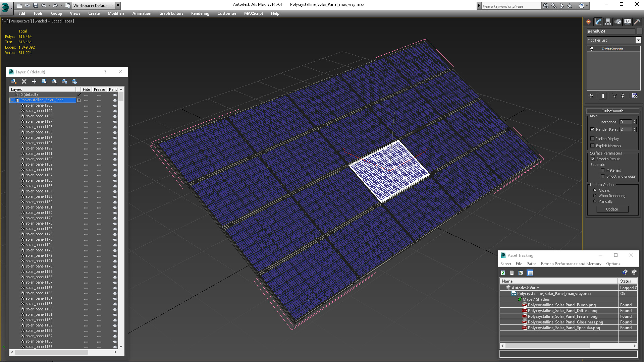Select When Rendering update option
The image size is (644, 362).
pyautogui.click(x=595, y=196)
